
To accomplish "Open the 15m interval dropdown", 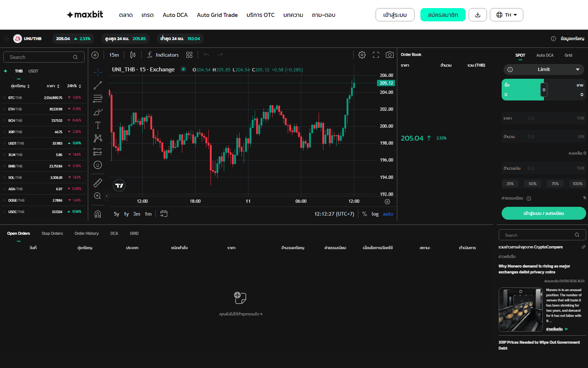I will tap(114, 55).
